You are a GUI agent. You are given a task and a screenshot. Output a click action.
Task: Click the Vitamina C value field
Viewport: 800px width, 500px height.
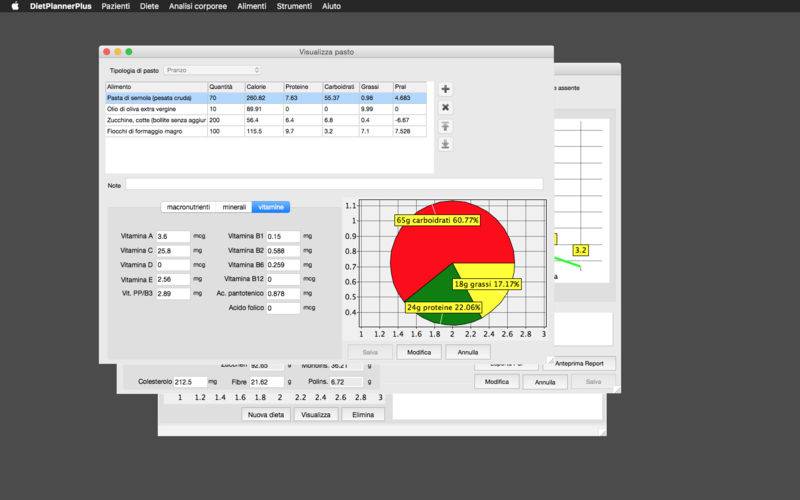pyautogui.click(x=173, y=251)
